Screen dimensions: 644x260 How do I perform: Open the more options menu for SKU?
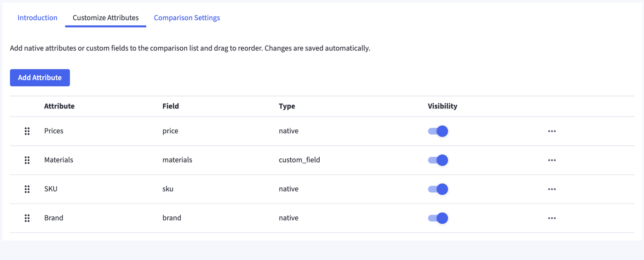click(552, 189)
